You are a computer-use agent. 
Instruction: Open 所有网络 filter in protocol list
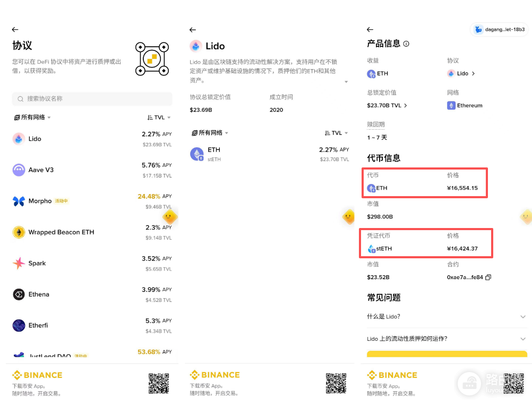pos(32,117)
